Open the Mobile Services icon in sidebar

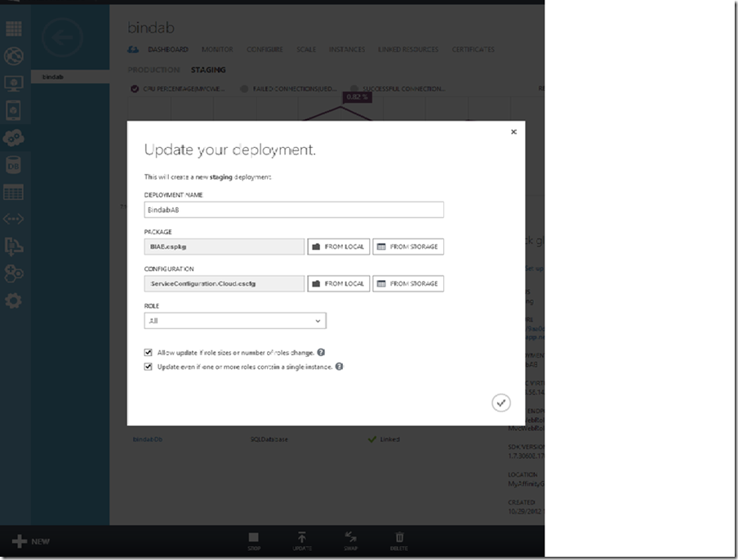(x=13, y=110)
